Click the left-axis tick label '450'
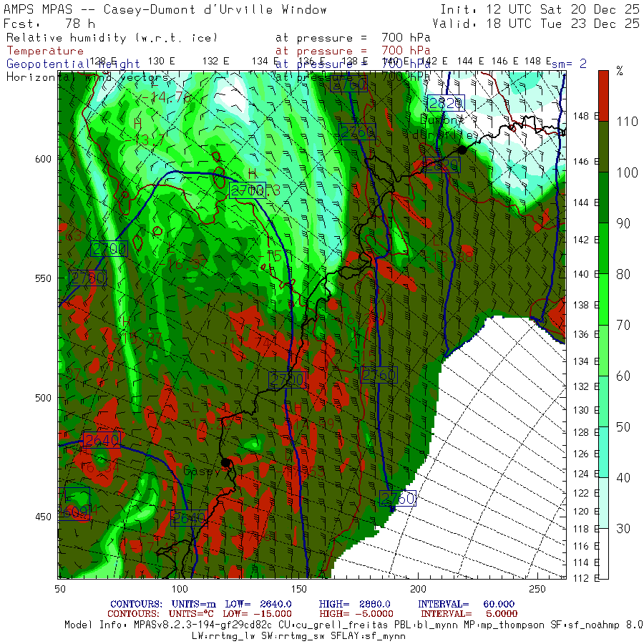Screen dimensions: 644x644 coord(43,517)
